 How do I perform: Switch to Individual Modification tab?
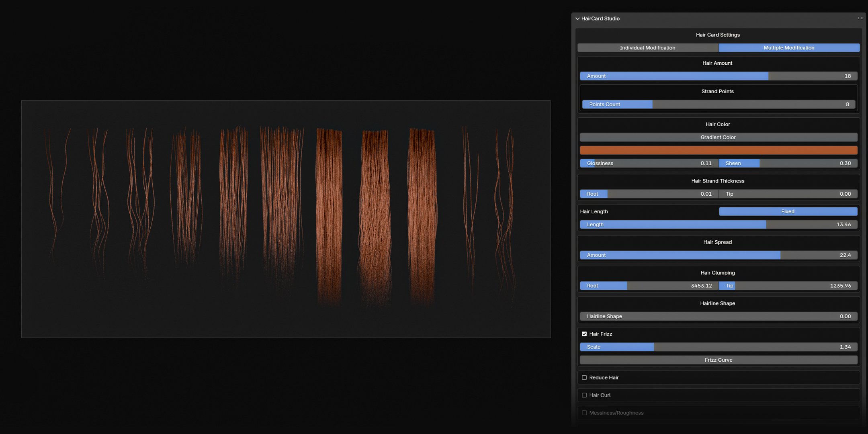(x=647, y=48)
